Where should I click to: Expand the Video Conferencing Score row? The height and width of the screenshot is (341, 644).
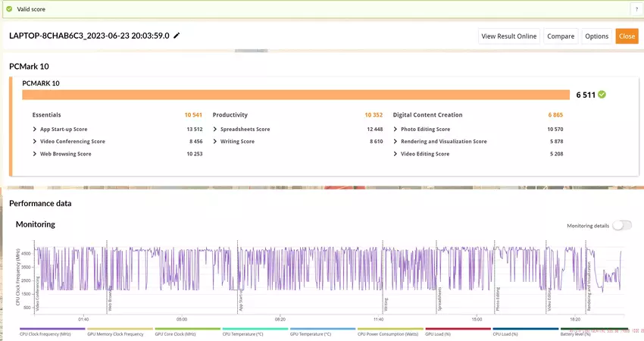tap(36, 142)
